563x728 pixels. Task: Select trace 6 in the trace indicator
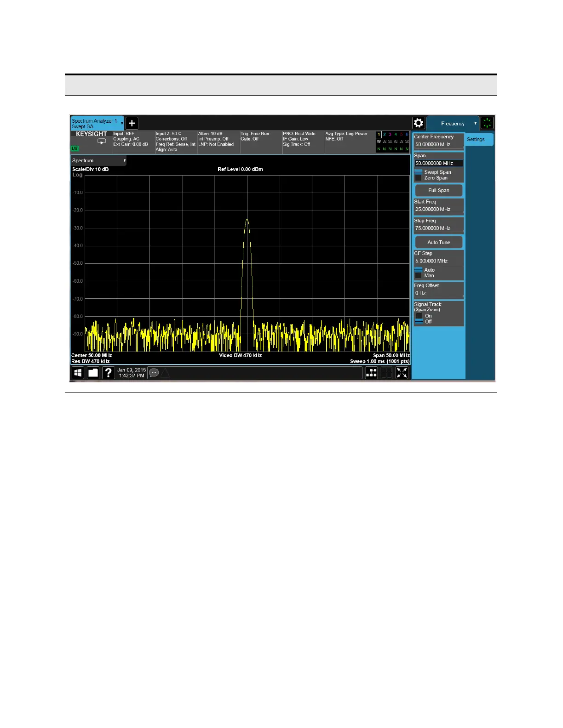(407, 135)
